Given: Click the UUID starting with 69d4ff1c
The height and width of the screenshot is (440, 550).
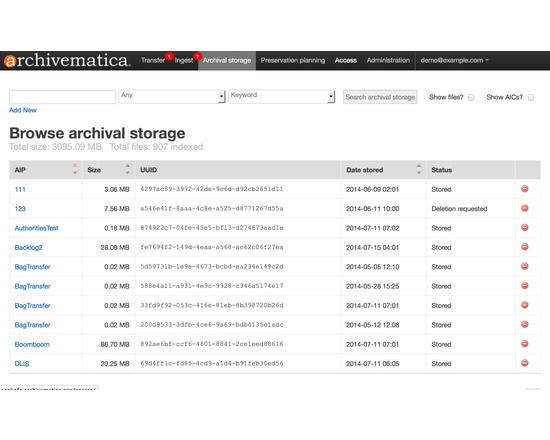Looking at the screenshot, I should (x=212, y=363).
